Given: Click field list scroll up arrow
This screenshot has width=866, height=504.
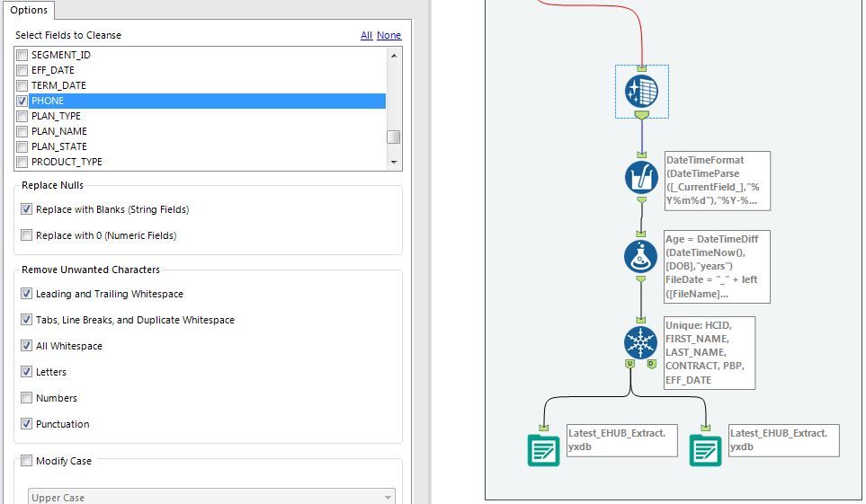Looking at the screenshot, I should (394, 55).
